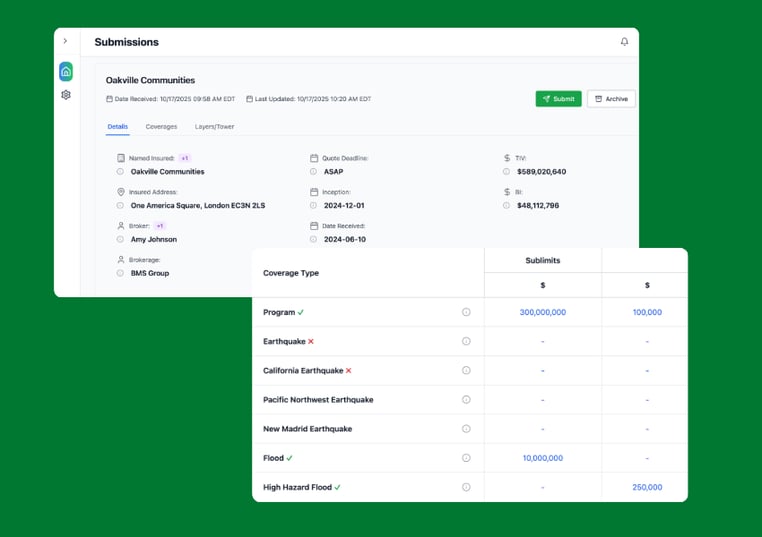Switch to the Coverages tab
This screenshot has width=762, height=537.
[x=161, y=127]
